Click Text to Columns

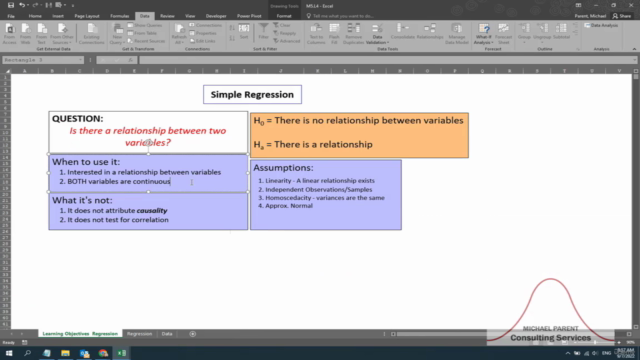(316, 34)
